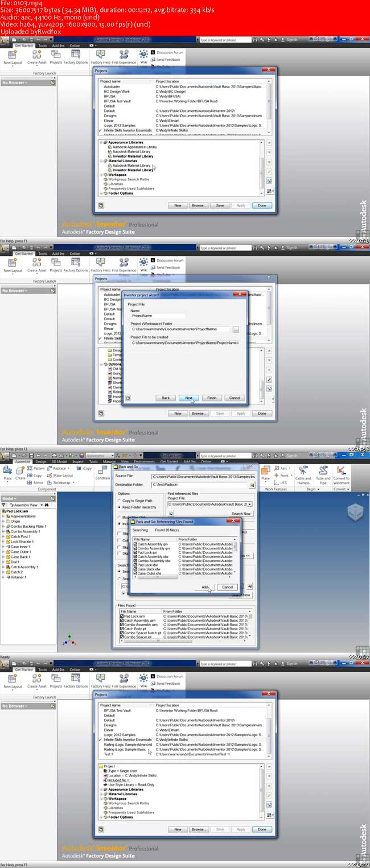This screenshot has width=370, height=868.
Task: Open the iCopy tool
Action: click(x=85, y=468)
